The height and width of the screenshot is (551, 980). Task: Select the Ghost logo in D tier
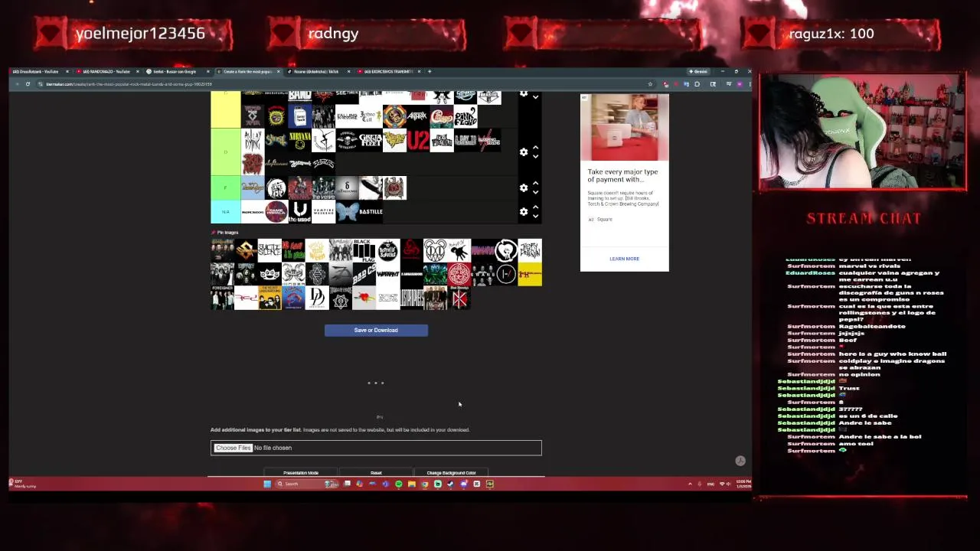click(276, 140)
